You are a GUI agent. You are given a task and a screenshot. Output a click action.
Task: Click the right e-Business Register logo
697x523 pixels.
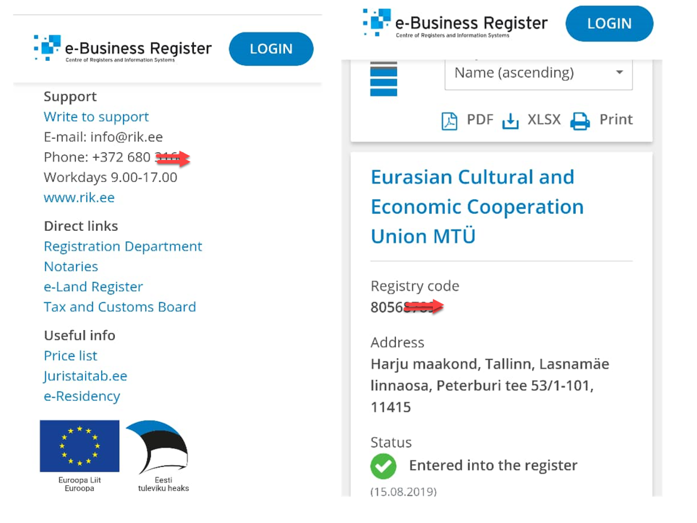(455, 23)
